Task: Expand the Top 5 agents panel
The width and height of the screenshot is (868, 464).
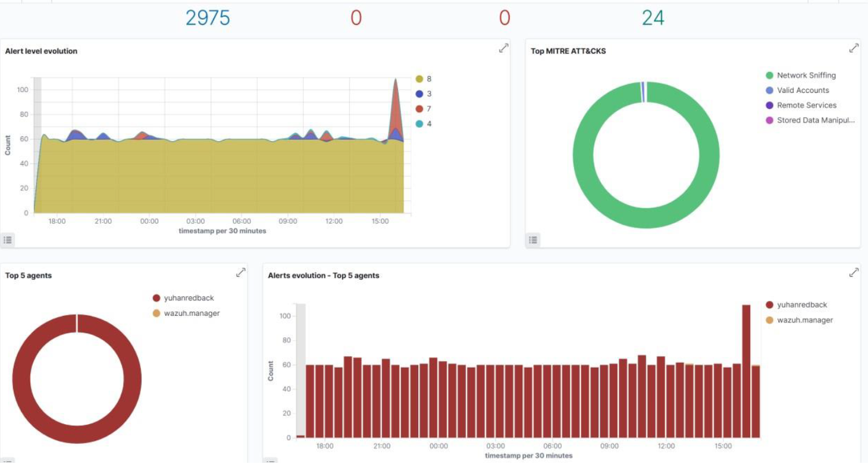Action: [240, 272]
